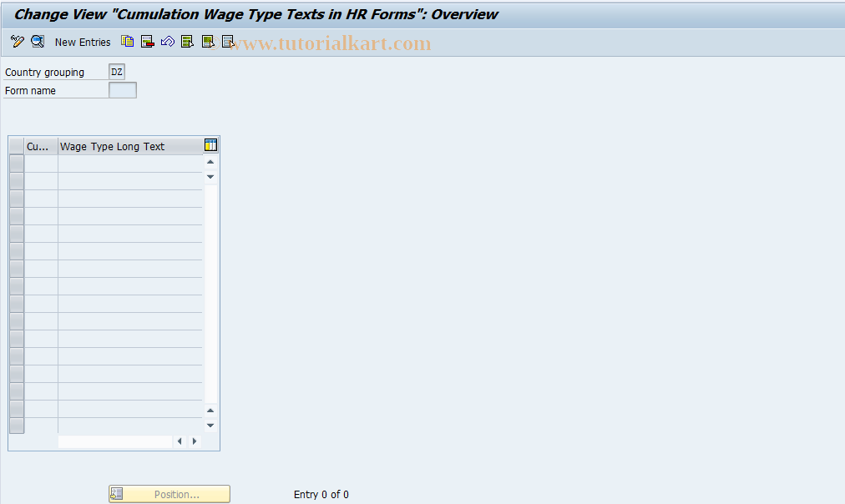Click the select-all corner cell of the table
Viewport: 845px width, 504px height.
click(x=17, y=147)
